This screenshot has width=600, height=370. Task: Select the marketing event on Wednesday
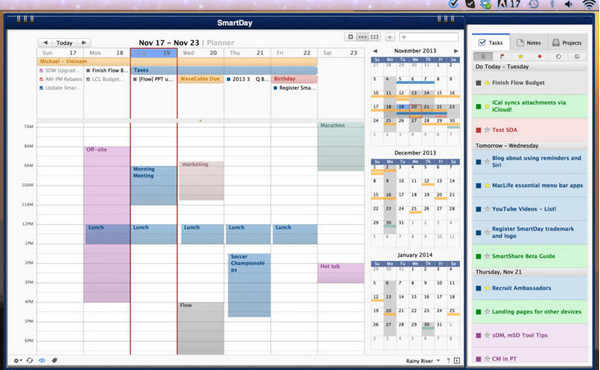click(x=201, y=180)
